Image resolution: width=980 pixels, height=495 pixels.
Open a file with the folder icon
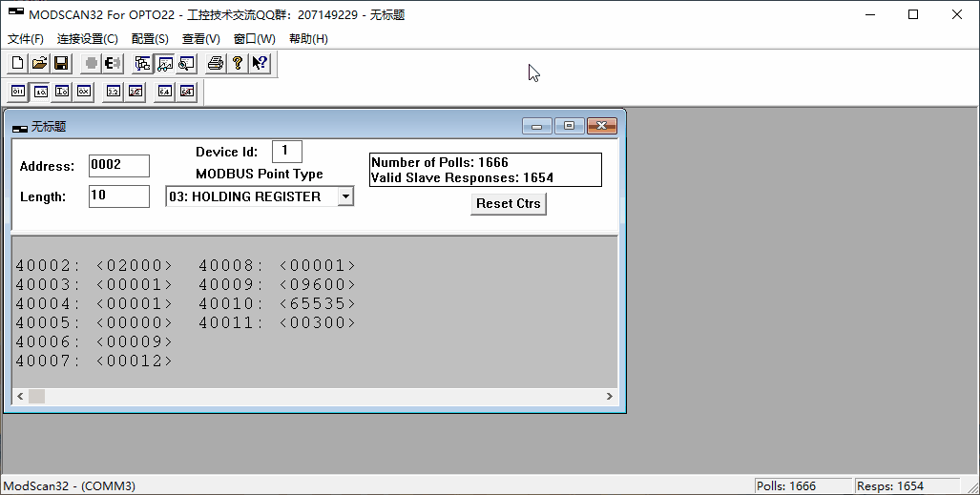[39, 64]
